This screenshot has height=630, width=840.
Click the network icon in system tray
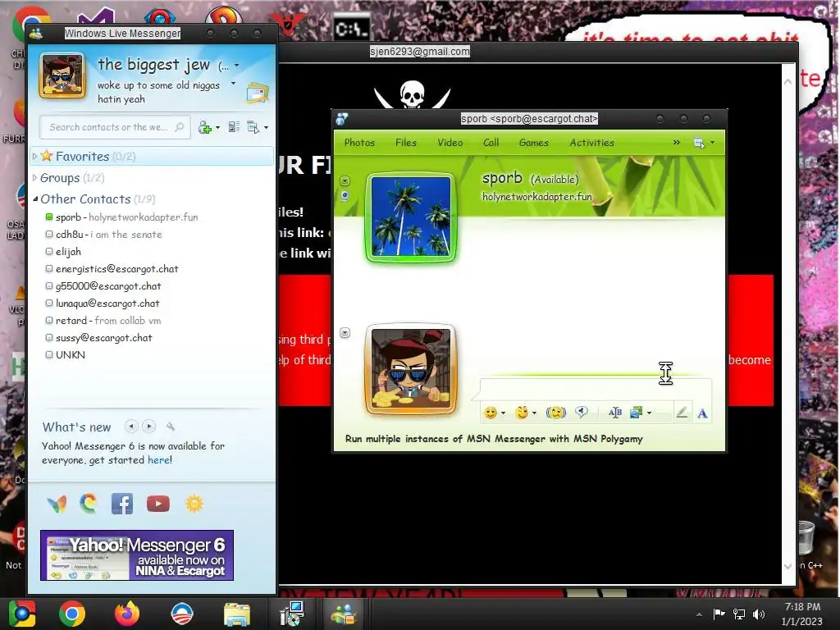[739, 614]
